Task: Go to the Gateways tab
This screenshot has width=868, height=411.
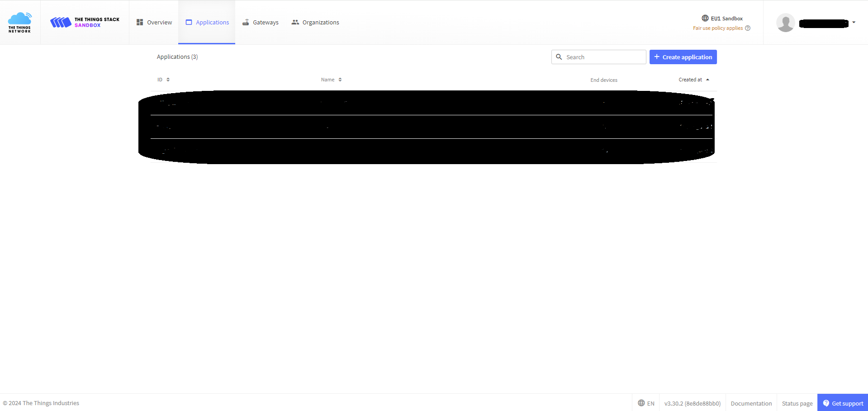Action: (260, 23)
